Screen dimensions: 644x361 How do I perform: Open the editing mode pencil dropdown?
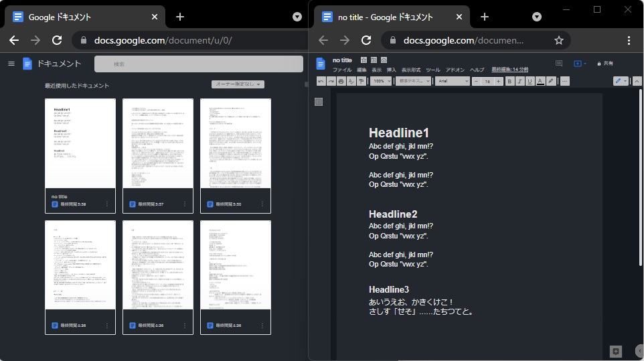621,81
